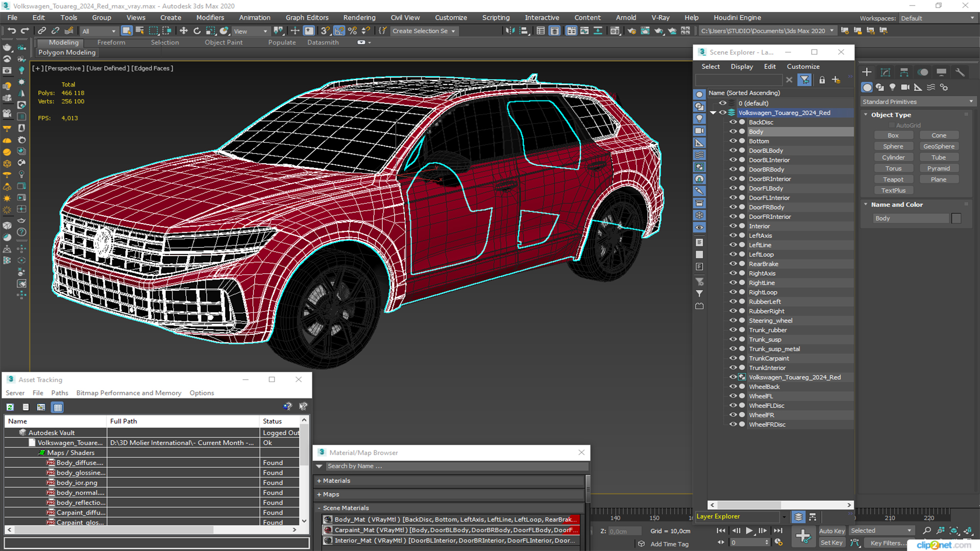Open the Rendering menu

tap(359, 18)
